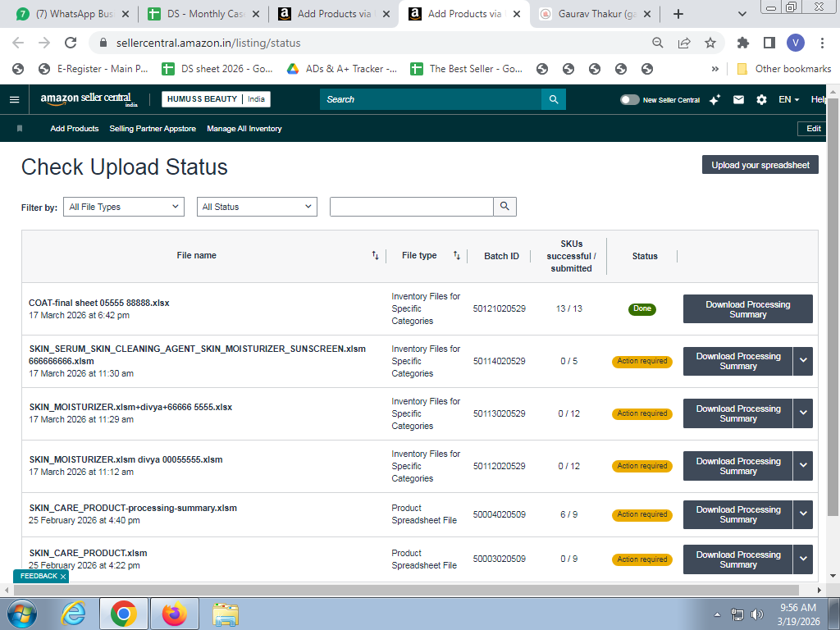Open the Other bookmarks folder

[x=784, y=69]
